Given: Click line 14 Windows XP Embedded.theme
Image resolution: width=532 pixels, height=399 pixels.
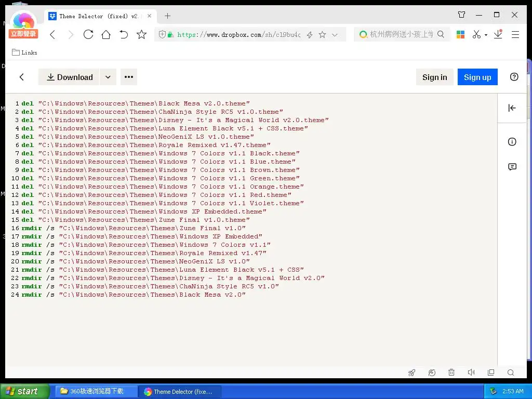Looking at the screenshot, I should [x=144, y=211].
